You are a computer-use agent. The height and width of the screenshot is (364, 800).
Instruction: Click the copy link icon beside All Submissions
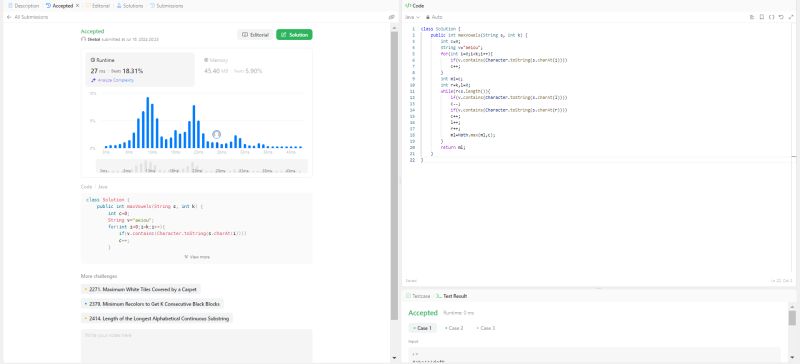(x=391, y=17)
